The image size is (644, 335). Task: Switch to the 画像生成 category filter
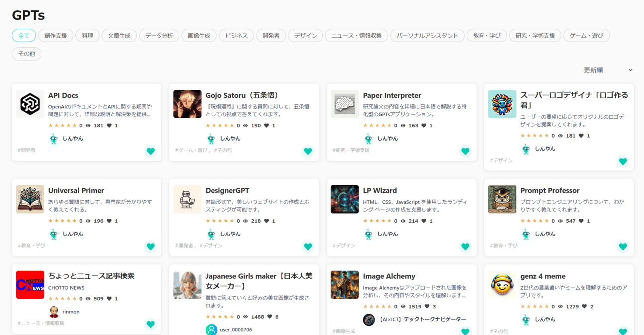click(199, 35)
